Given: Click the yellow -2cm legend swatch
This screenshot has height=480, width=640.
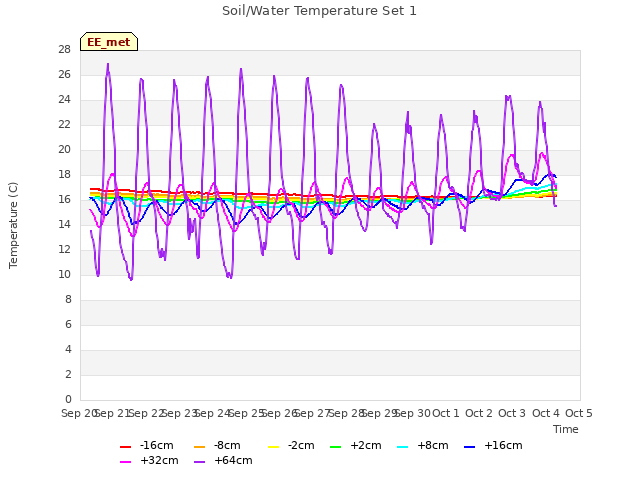Looking at the screenshot, I should 273,447.
